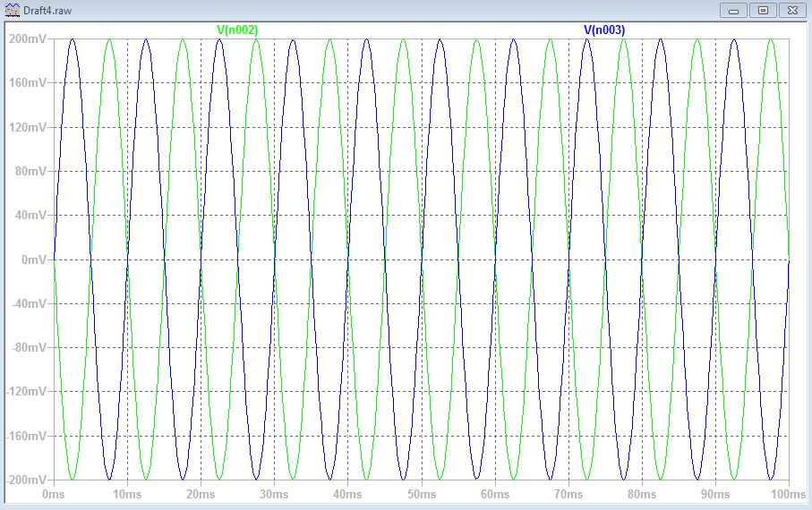The width and height of the screenshot is (812, 510).
Task: Click the 0mV vertical axis label
Action: [x=34, y=259]
